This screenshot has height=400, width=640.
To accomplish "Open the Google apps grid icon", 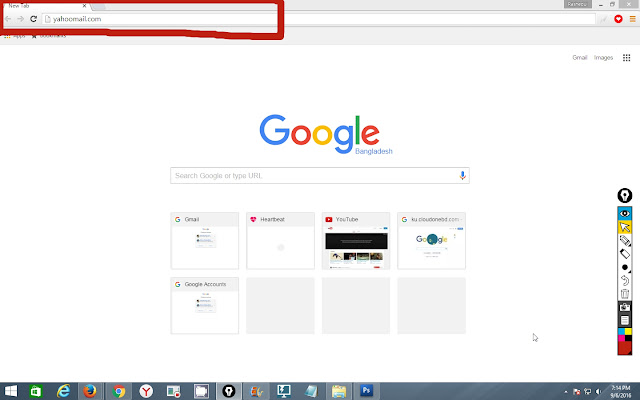I will [627, 58].
